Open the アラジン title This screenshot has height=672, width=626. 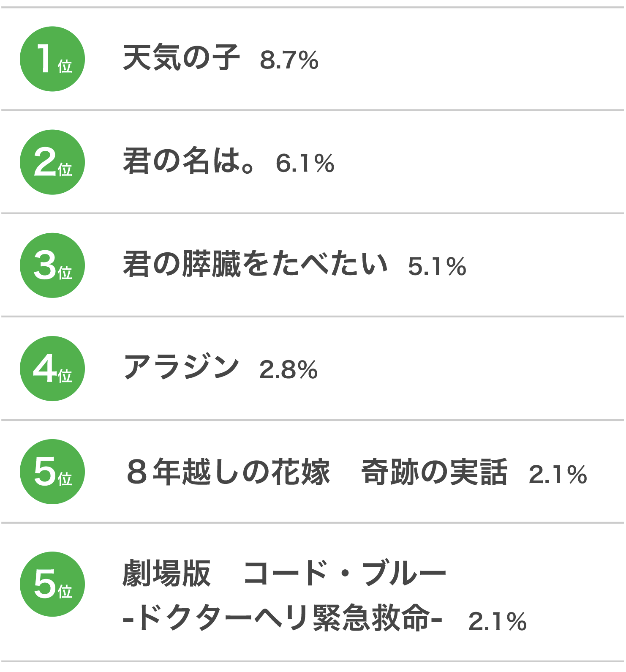(181, 368)
